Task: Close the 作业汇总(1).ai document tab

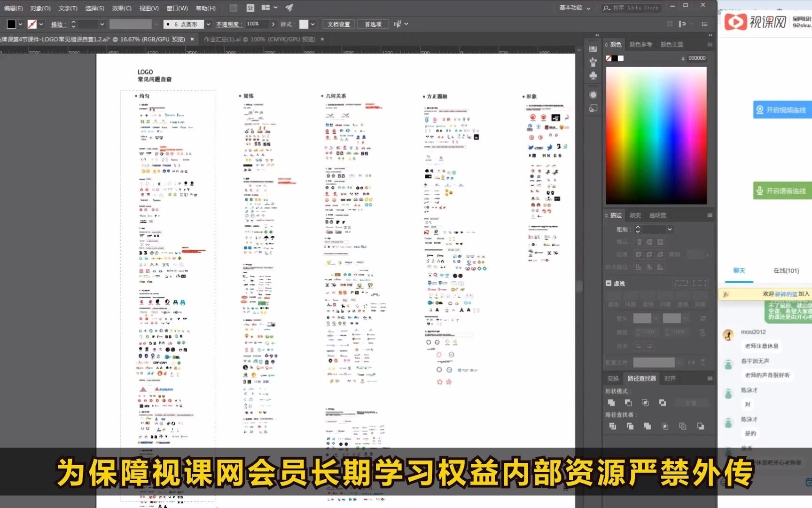Action: coord(322,39)
